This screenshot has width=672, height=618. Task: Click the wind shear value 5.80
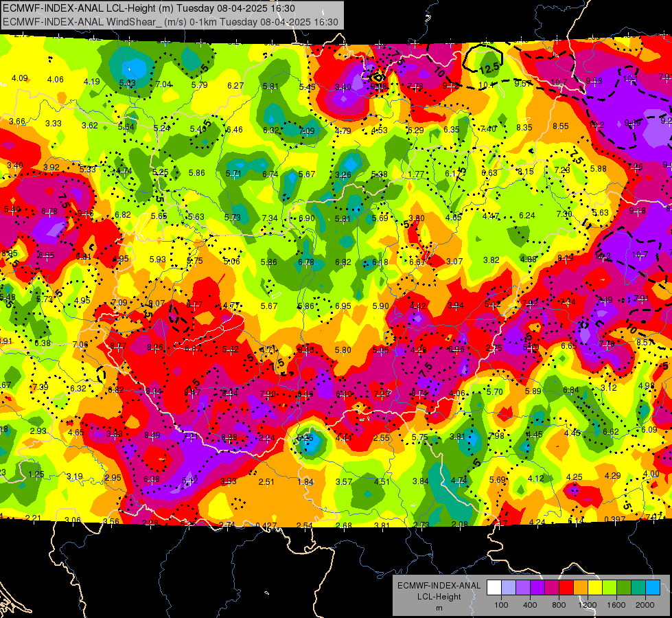point(343,350)
